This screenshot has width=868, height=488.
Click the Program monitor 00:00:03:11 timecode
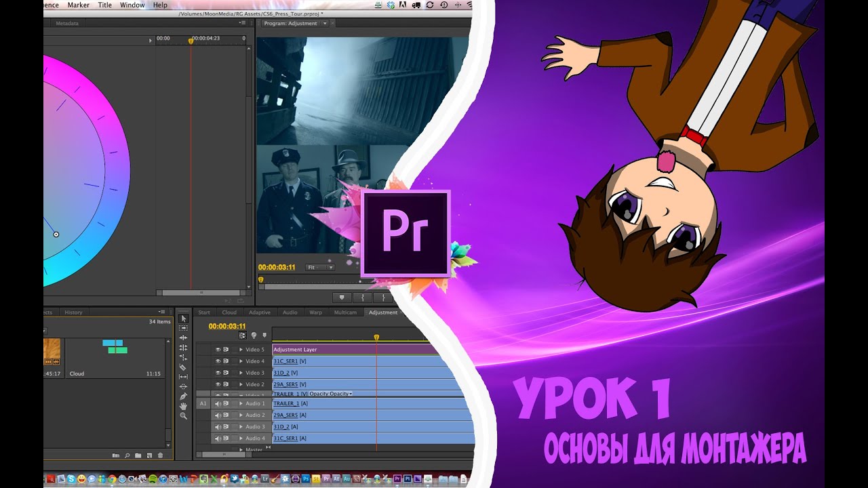click(277, 267)
